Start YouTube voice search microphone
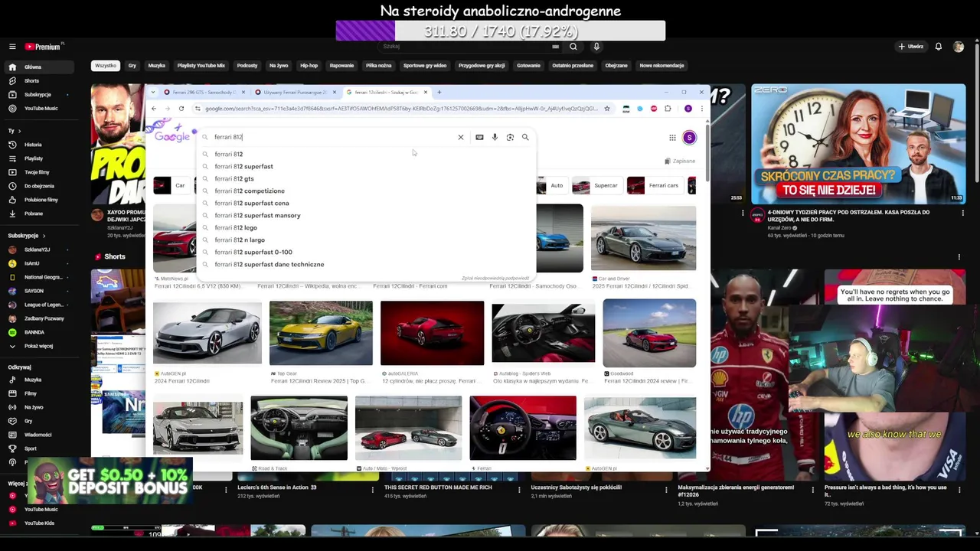The image size is (980, 551). [596, 47]
